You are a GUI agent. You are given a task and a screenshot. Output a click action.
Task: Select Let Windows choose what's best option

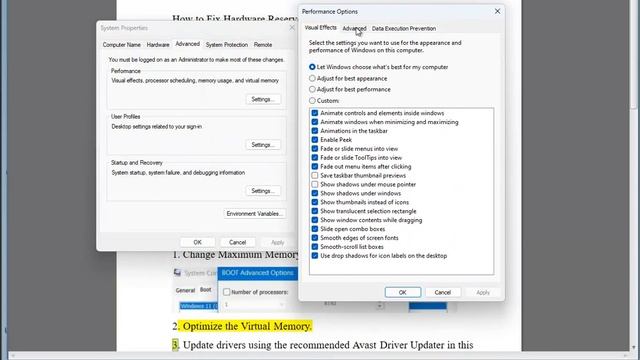coord(312,67)
